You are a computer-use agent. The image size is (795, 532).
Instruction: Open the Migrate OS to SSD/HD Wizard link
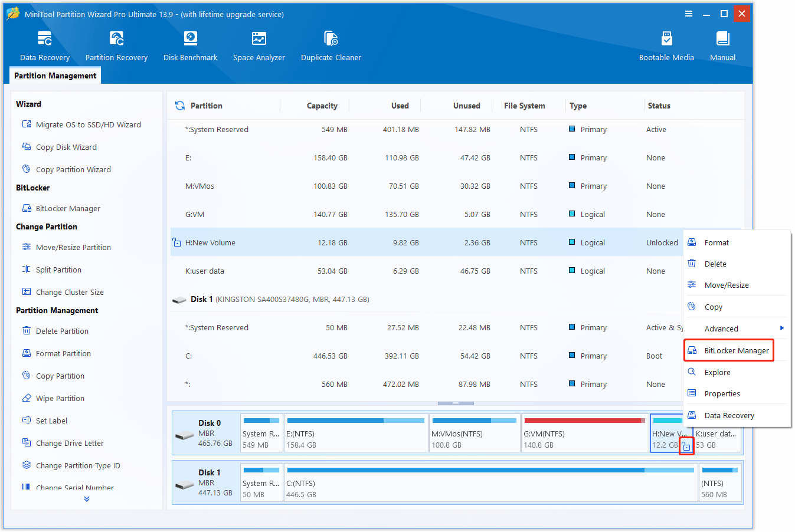[89, 124]
